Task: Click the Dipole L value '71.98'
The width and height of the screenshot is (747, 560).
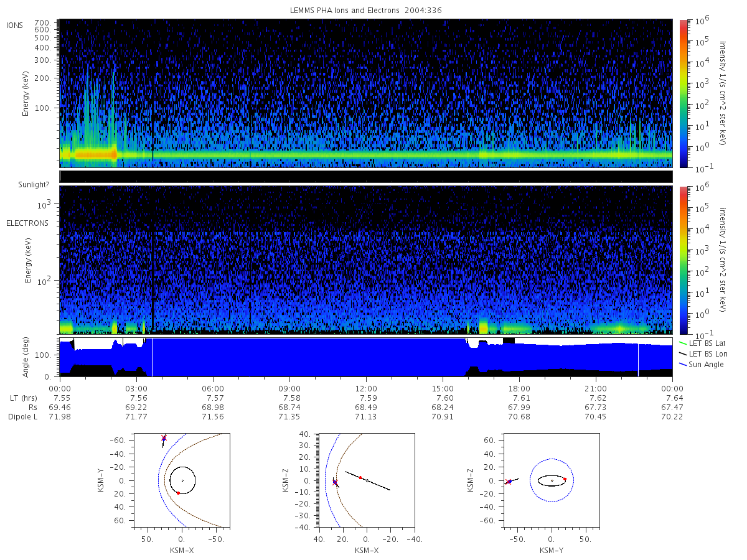Action: (60, 417)
